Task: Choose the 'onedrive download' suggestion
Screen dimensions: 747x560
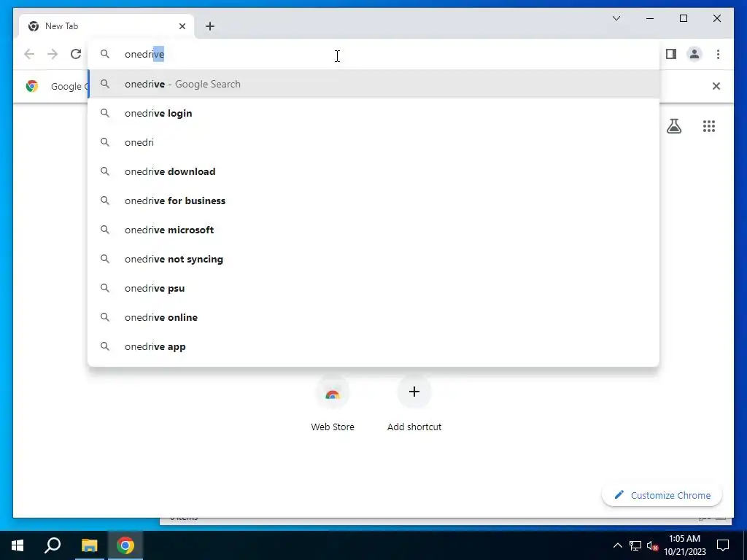Action: pos(373,171)
